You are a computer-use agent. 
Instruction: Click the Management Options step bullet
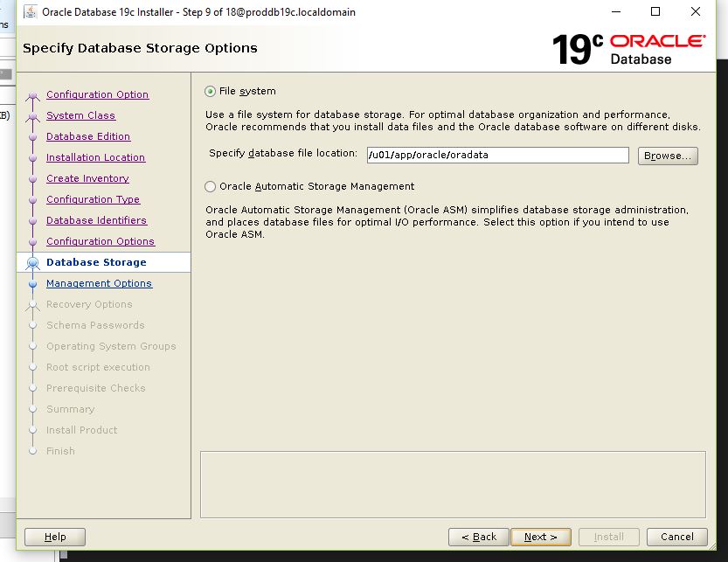[x=32, y=284]
